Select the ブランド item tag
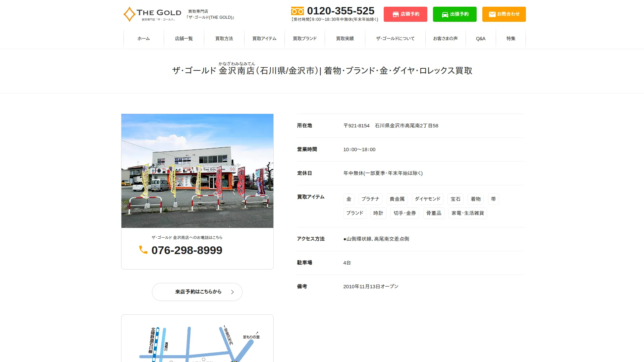The image size is (644, 362). [355, 213]
